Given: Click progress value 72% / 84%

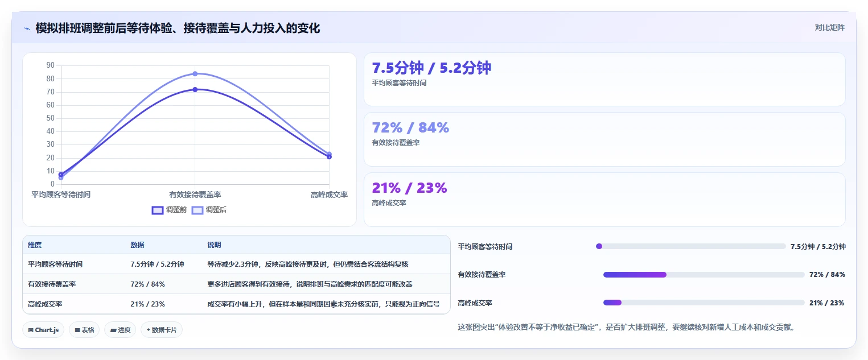Looking at the screenshot, I should 827,275.
